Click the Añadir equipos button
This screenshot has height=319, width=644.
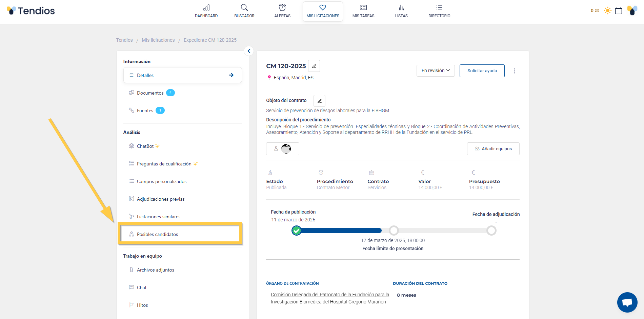pyautogui.click(x=493, y=149)
